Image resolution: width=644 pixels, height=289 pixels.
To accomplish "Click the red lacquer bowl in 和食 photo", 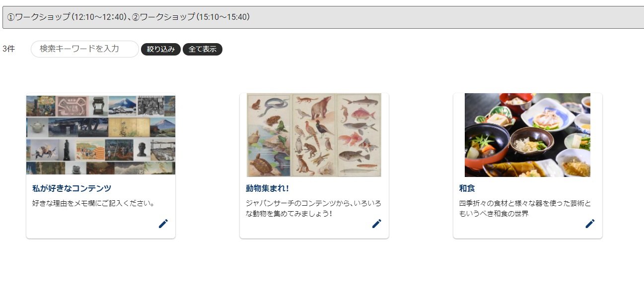I will click(x=481, y=148).
